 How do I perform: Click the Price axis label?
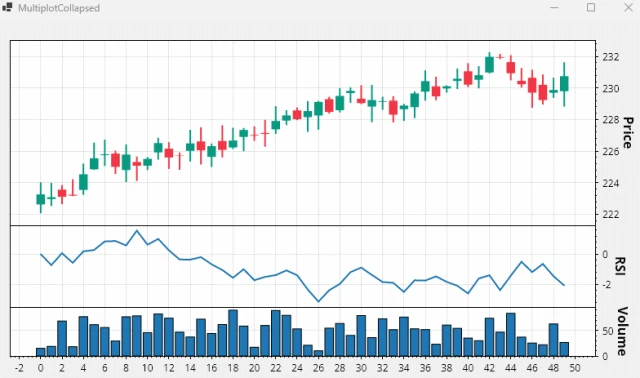pos(628,133)
